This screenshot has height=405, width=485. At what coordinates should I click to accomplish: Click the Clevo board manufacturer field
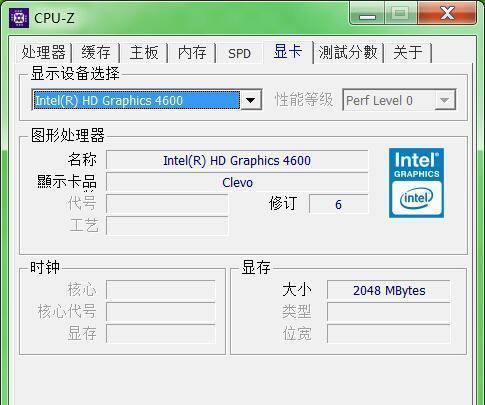click(237, 182)
